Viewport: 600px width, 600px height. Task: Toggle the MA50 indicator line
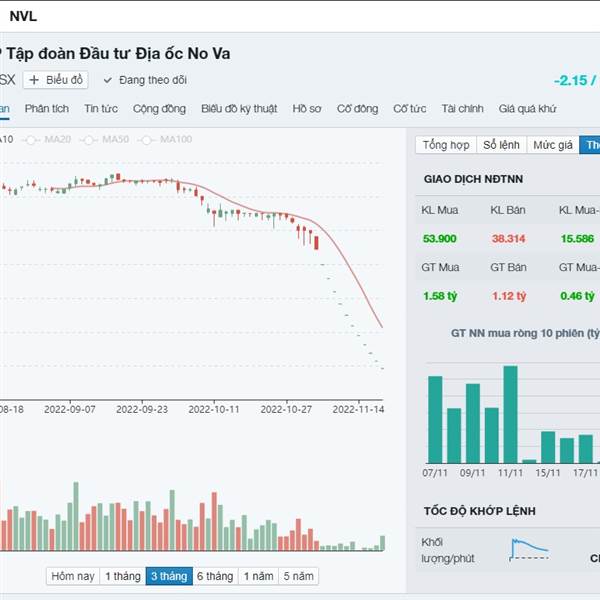click(x=105, y=139)
